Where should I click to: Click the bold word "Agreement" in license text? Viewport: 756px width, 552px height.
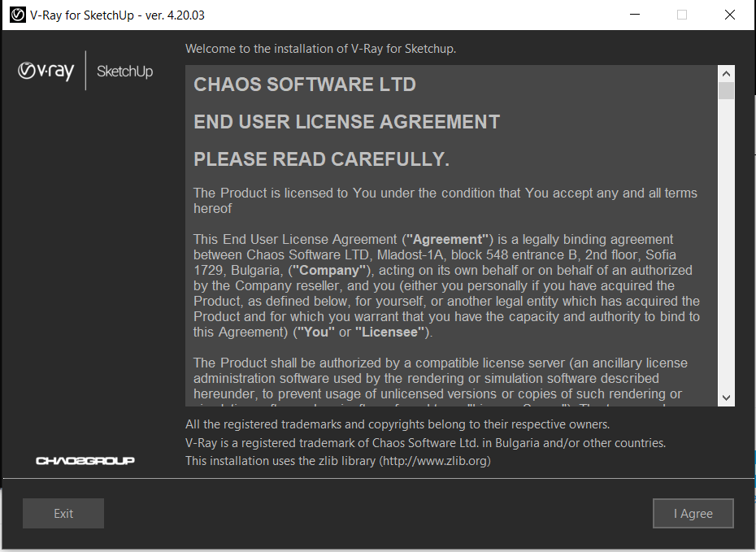click(x=447, y=240)
